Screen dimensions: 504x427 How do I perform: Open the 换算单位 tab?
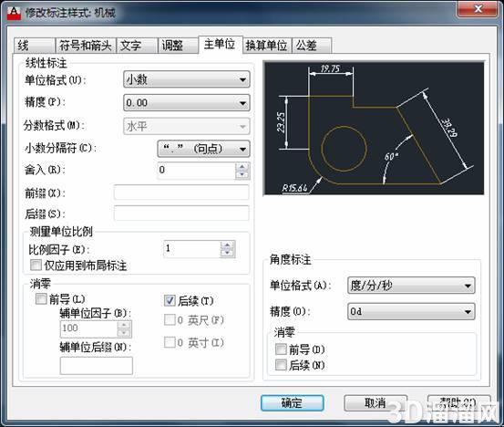(x=266, y=46)
